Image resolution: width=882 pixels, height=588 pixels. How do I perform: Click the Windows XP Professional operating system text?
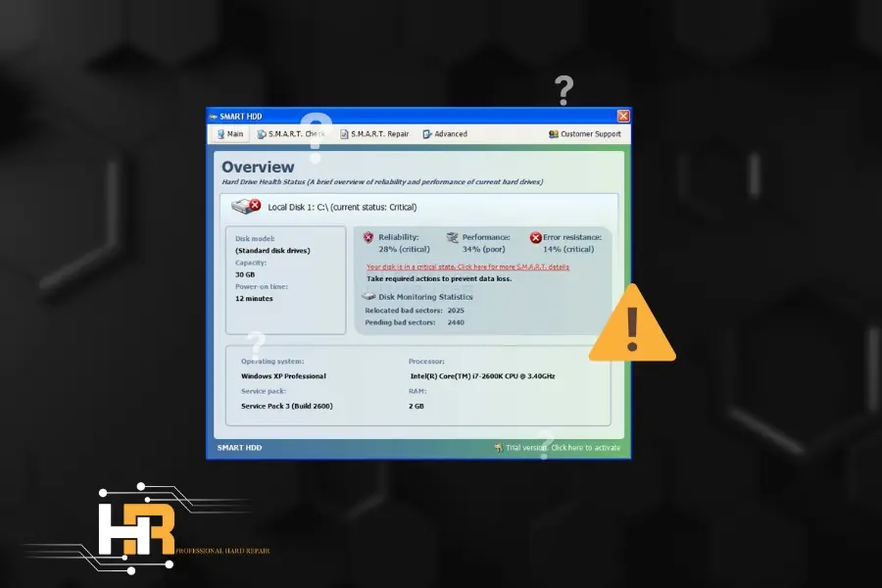283,375
